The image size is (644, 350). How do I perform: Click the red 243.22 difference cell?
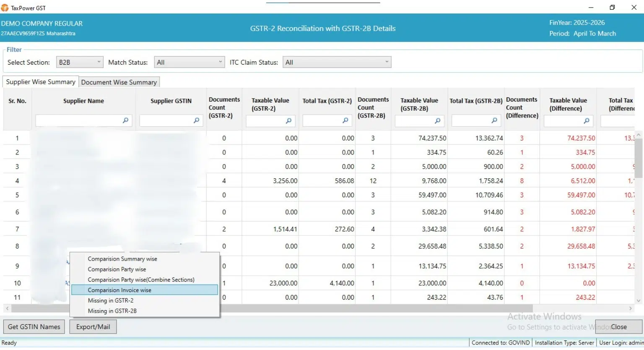(x=568, y=298)
